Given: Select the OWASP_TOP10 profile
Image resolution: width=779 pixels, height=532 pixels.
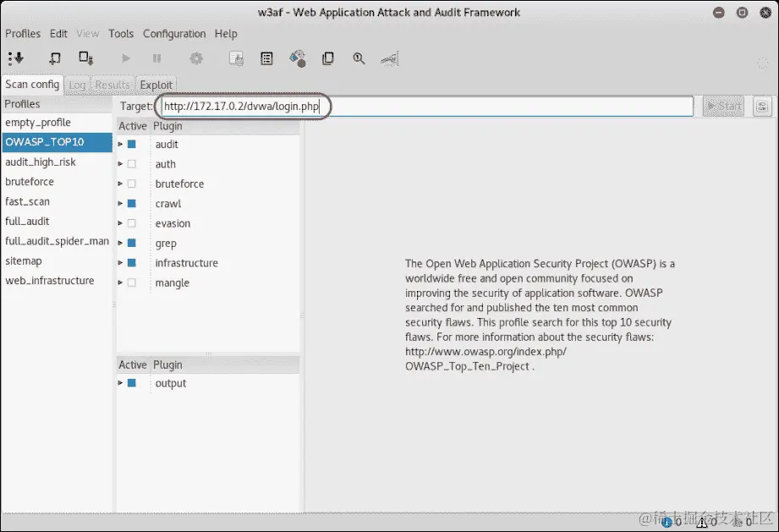Looking at the screenshot, I should click(58, 142).
